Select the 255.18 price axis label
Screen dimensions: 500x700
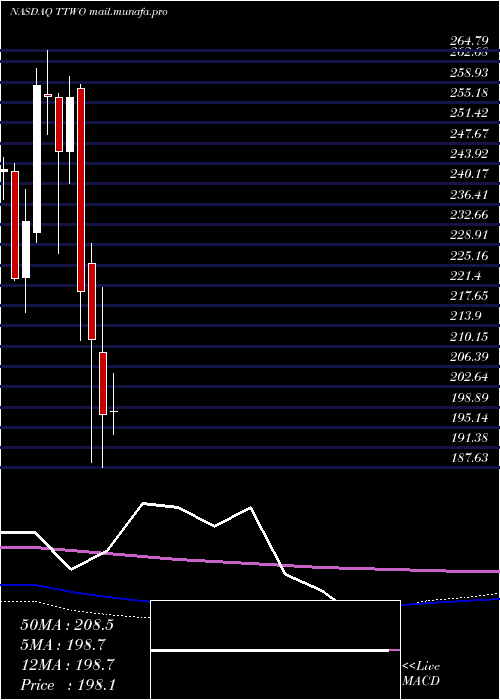[x=469, y=92]
